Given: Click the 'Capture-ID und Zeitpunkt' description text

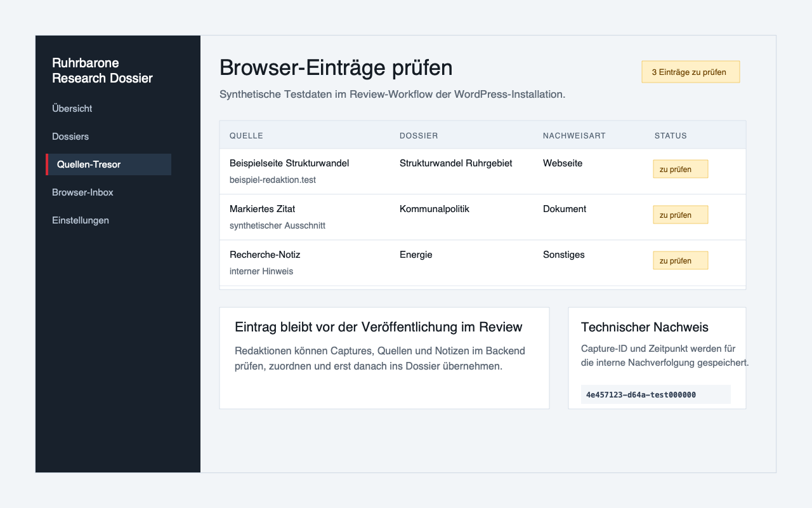Looking at the screenshot, I should [x=665, y=356].
